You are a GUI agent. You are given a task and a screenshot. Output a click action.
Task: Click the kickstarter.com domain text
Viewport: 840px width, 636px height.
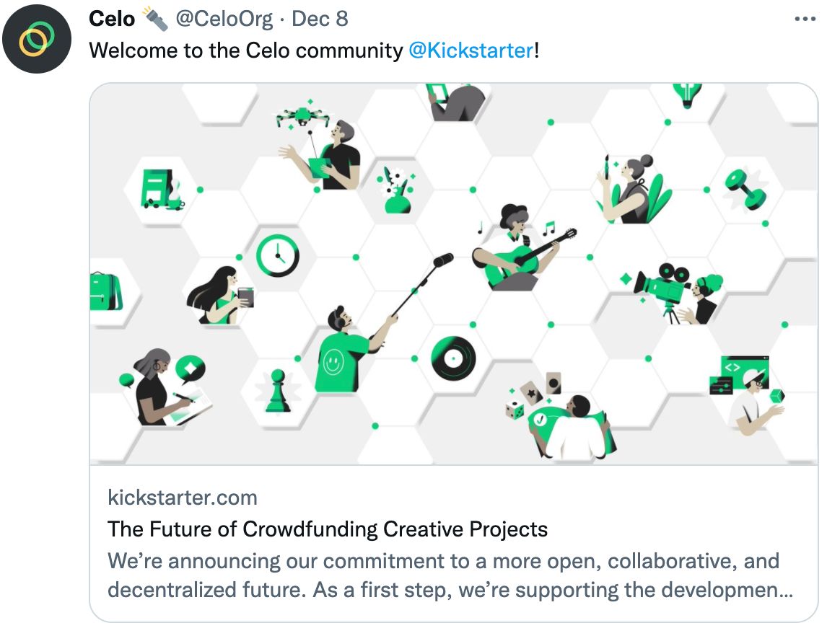pyautogui.click(x=183, y=497)
